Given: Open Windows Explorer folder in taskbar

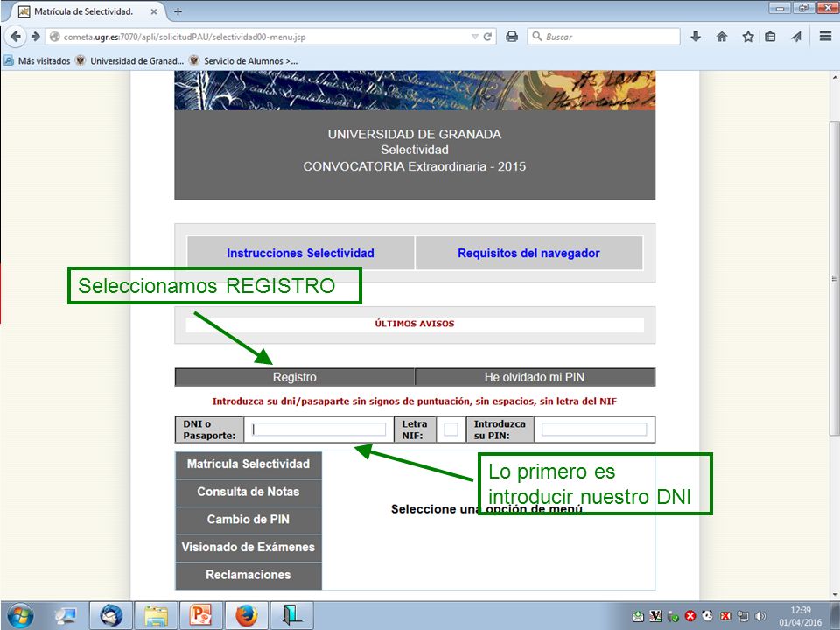Looking at the screenshot, I should pyautogui.click(x=156, y=615).
